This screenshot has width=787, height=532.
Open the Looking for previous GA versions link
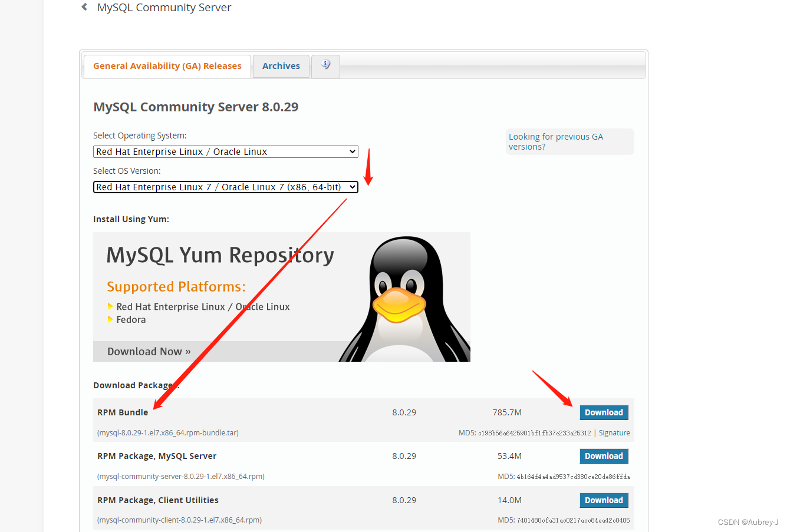(x=556, y=141)
